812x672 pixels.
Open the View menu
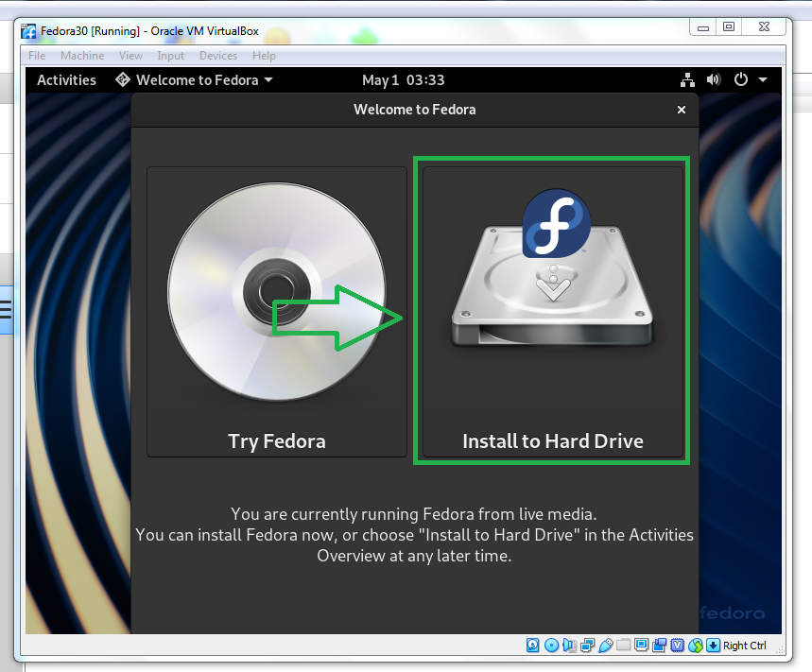130,56
